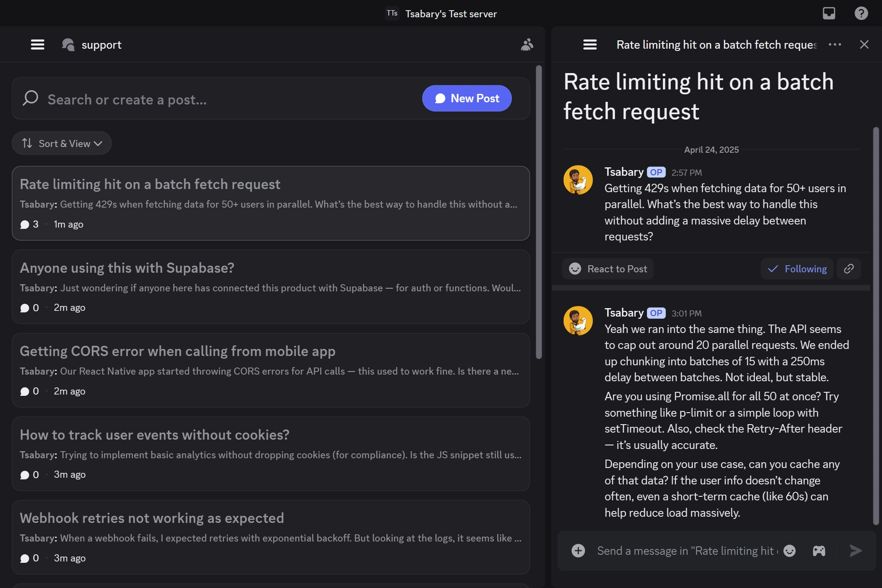
Task: Click the plus attachment button
Action: click(x=578, y=551)
